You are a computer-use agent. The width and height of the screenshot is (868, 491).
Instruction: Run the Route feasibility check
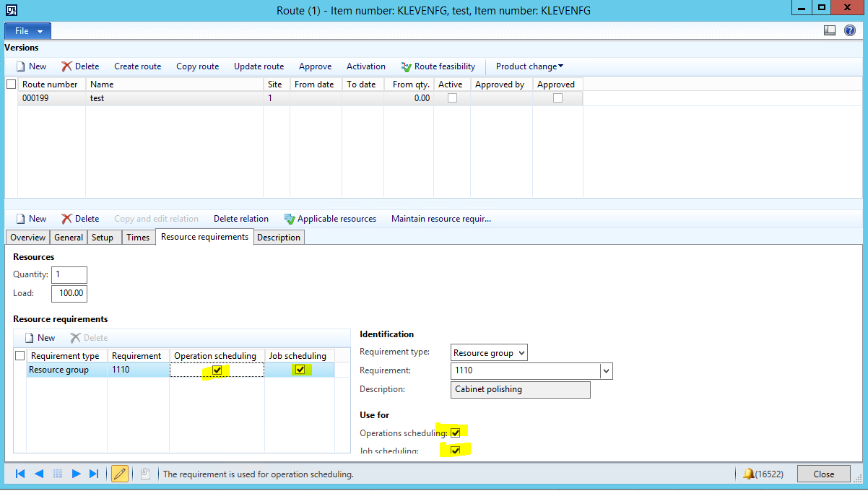[438, 66]
